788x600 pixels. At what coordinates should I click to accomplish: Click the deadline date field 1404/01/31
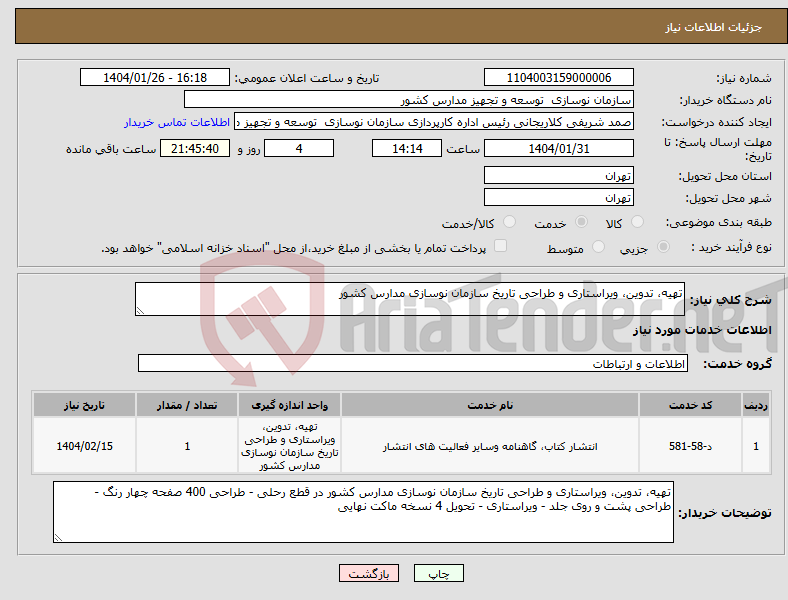click(x=558, y=148)
